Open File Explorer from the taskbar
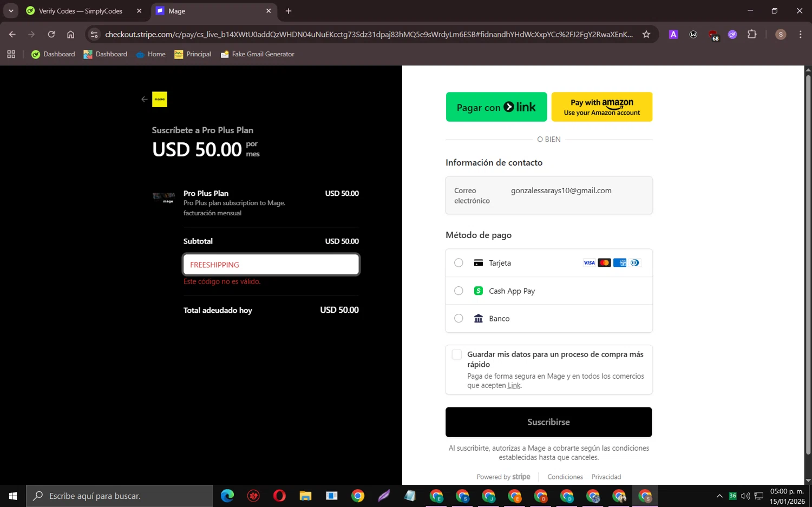This screenshot has width=812, height=507. (x=305, y=496)
